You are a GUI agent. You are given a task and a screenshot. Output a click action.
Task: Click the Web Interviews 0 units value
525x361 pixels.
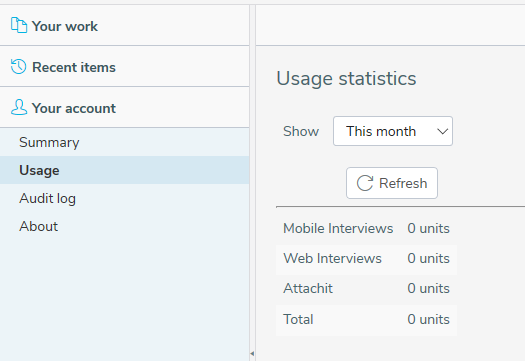click(x=428, y=259)
